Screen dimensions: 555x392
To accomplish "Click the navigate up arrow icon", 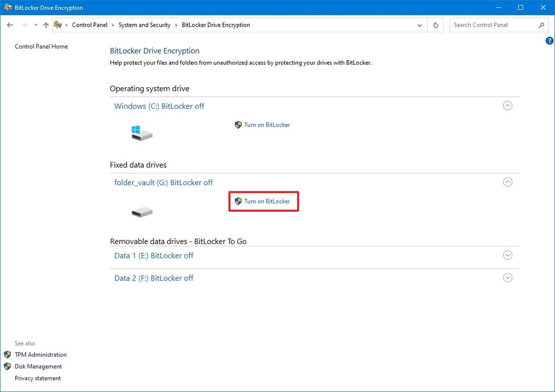I will coord(46,25).
